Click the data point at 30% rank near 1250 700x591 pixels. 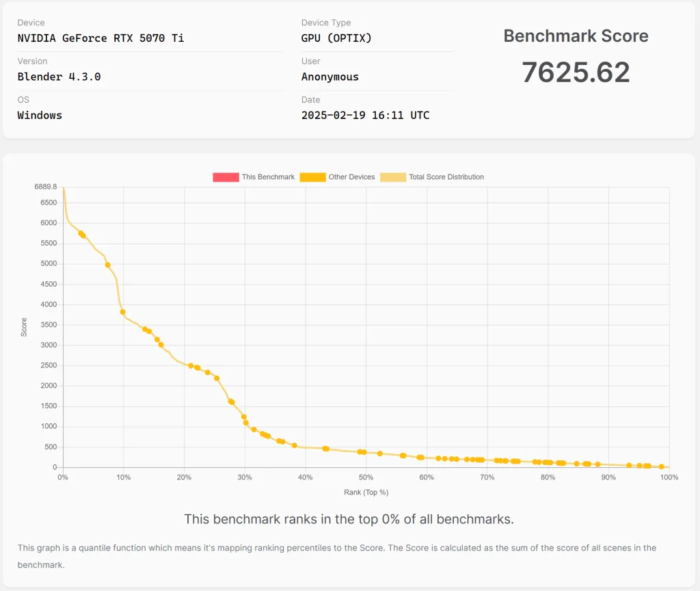pos(244,417)
